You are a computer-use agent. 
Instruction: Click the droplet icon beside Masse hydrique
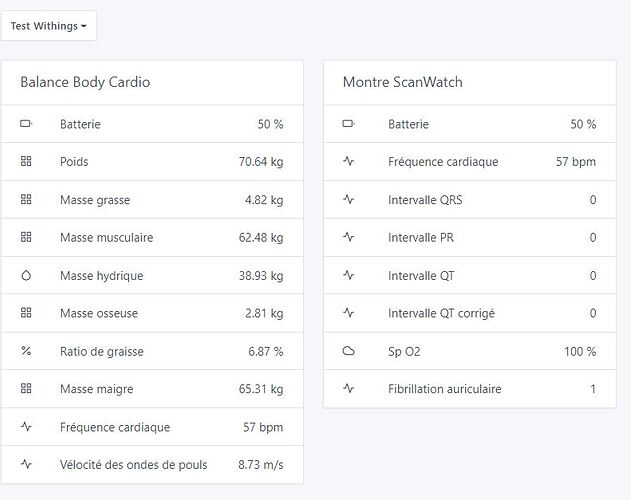26,275
